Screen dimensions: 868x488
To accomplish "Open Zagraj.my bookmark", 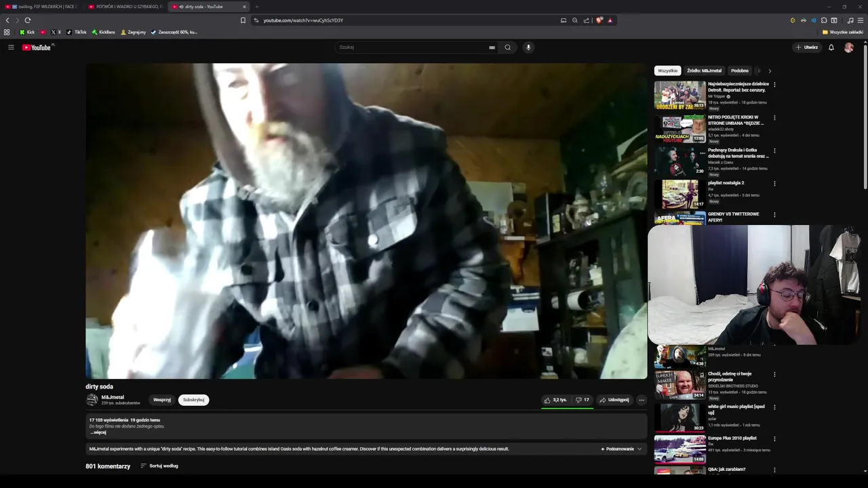I will point(134,32).
